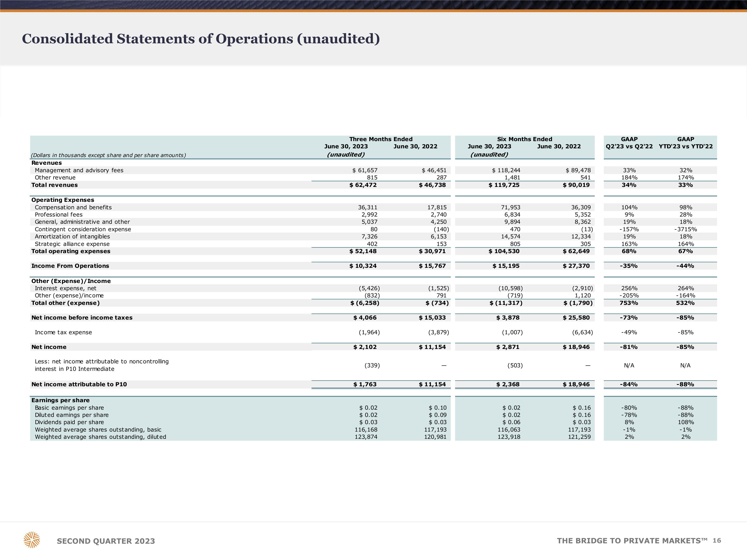Click the orange starburst company logo

[32, 539]
